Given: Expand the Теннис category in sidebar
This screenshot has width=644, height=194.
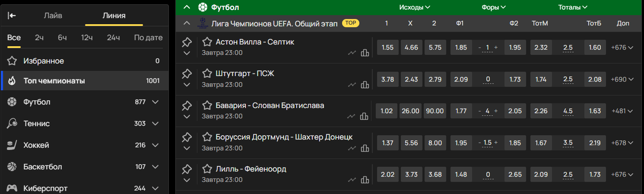Looking at the screenshot, I should (x=155, y=124).
